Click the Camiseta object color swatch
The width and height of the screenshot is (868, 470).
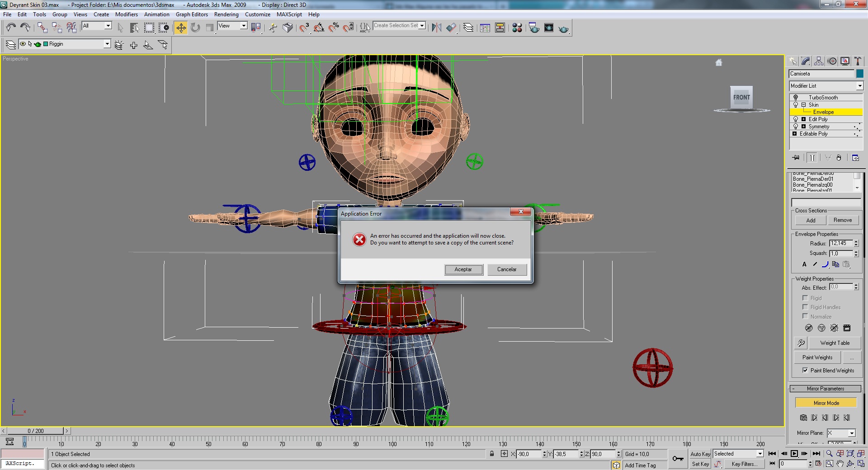point(860,74)
